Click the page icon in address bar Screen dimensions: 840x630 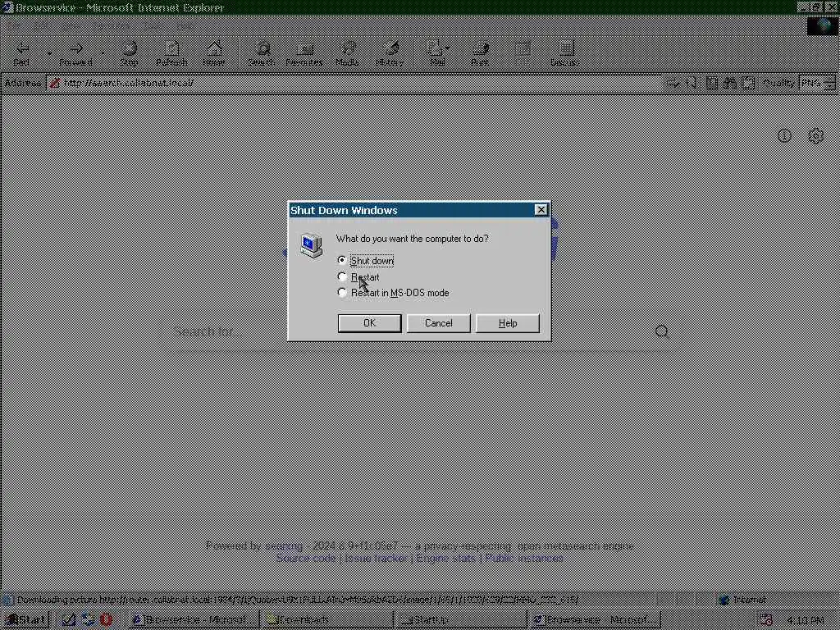(x=55, y=83)
